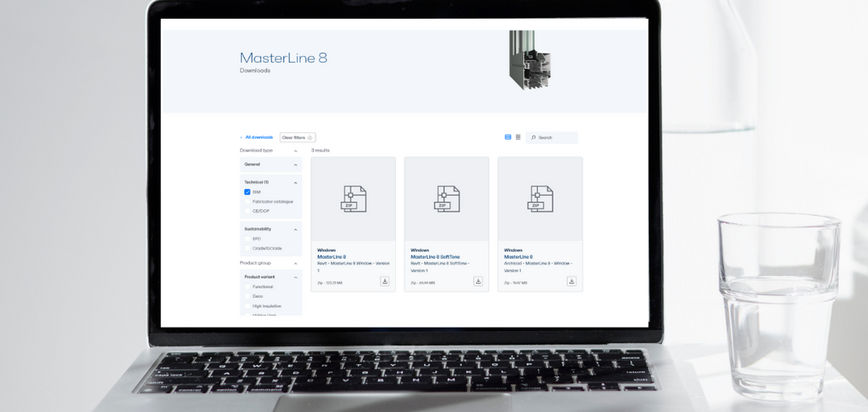Click 'Windows' label on the SoftTone card
The width and height of the screenshot is (868, 412).
(419, 250)
